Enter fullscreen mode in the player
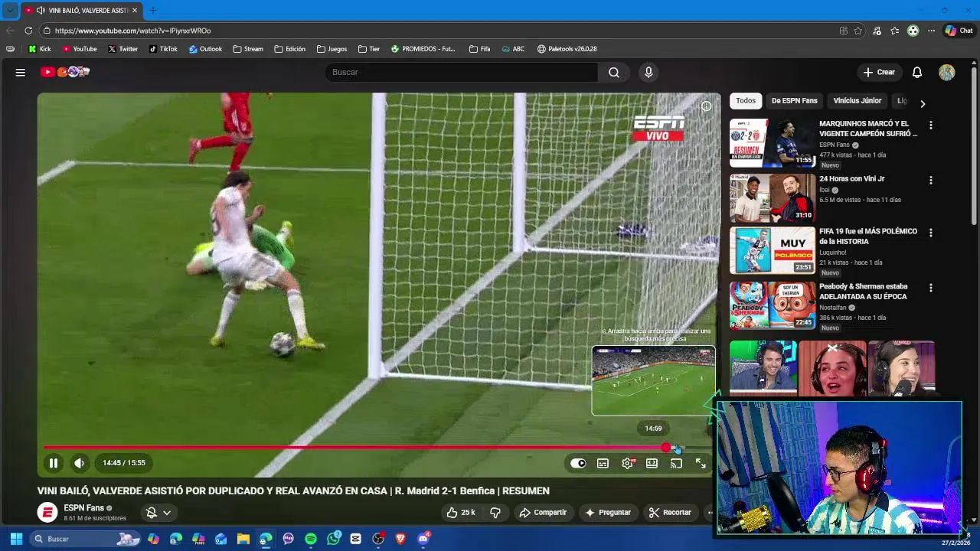The height and width of the screenshot is (551, 980). (701, 463)
